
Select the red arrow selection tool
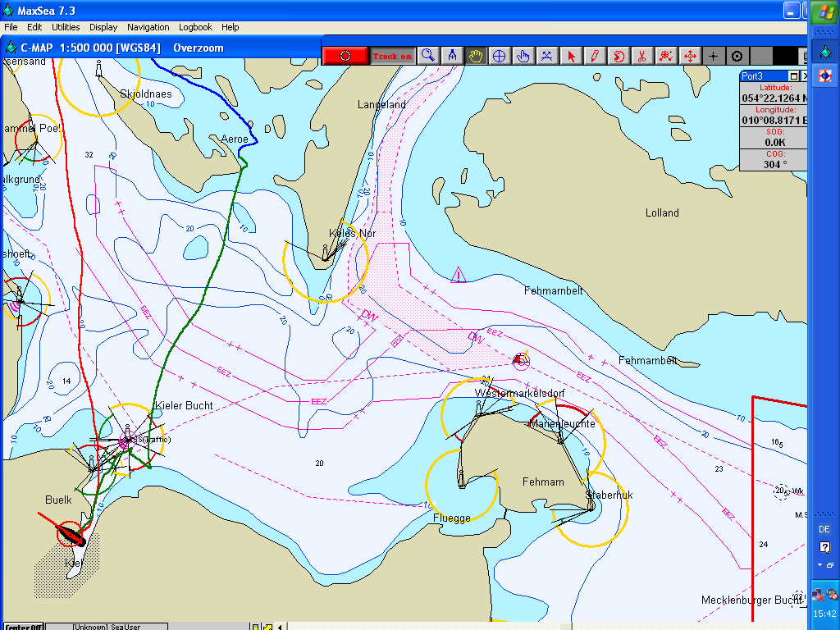[571, 56]
